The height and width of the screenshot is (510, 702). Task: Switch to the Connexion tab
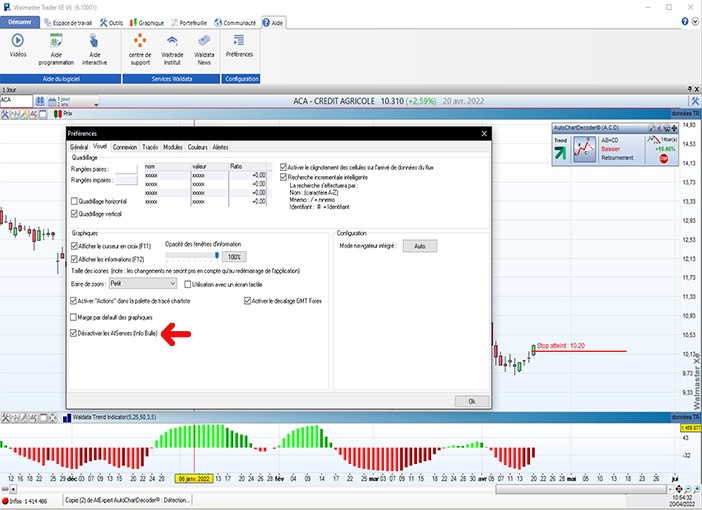tap(124, 147)
